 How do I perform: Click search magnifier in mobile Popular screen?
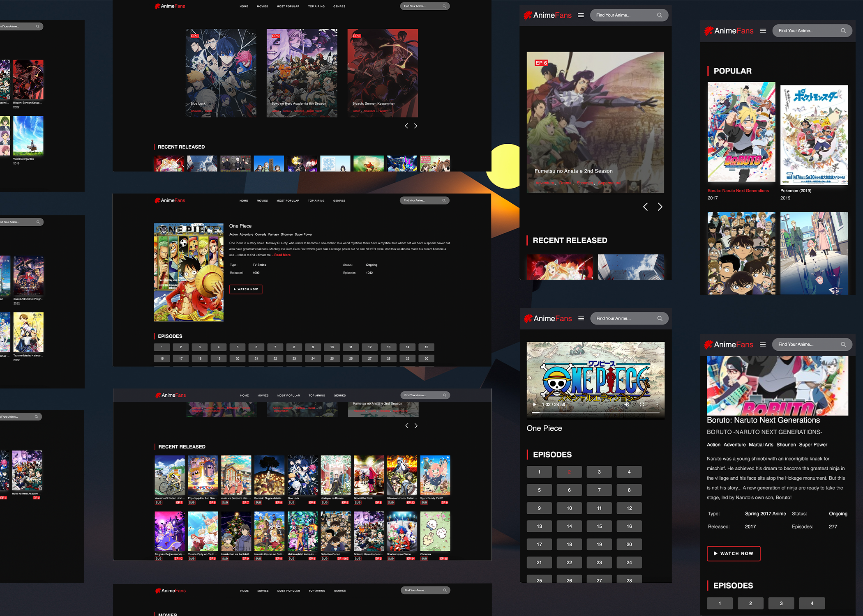point(843,31)
